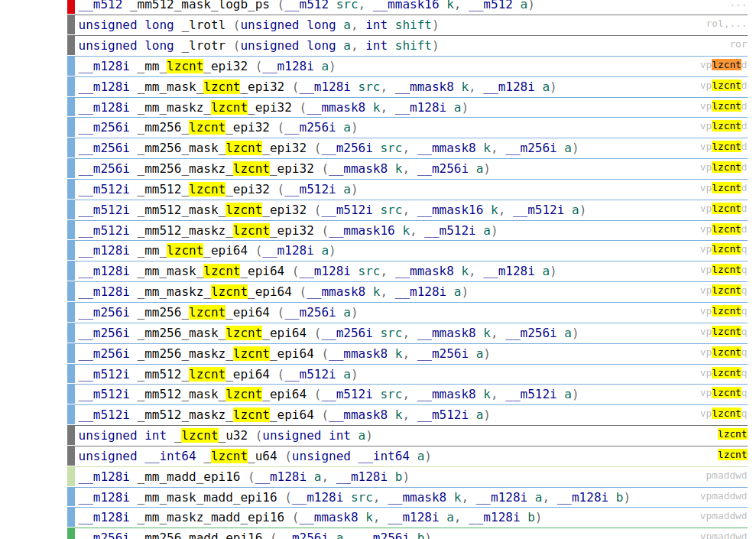
Task: Open the _mm_lzcnt_epi32 entry
Action: coord(407,66)
